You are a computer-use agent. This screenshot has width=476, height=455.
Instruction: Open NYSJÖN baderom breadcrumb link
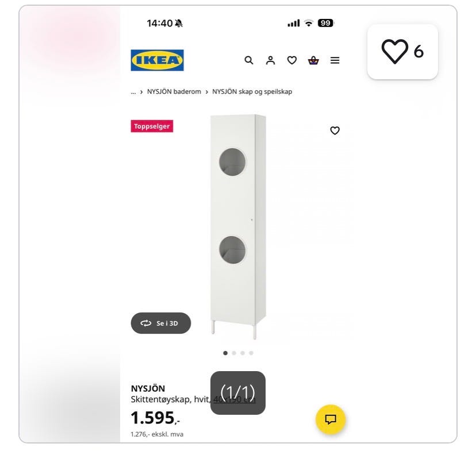point(174,91)
